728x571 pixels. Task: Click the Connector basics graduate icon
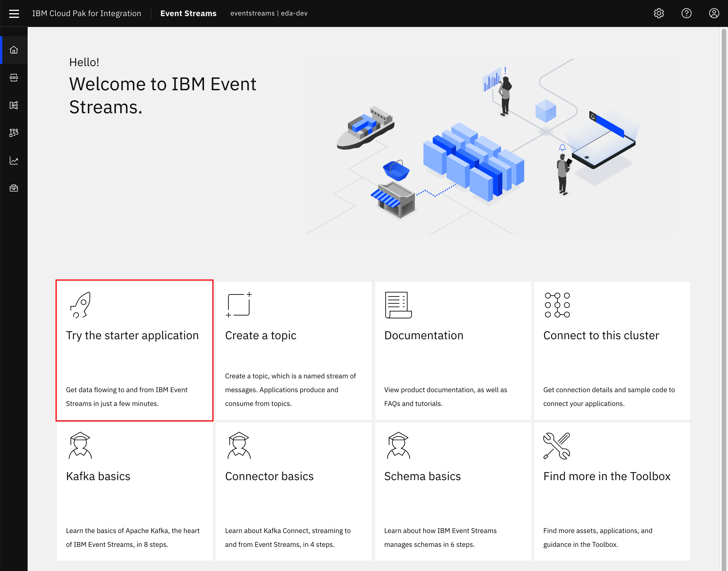point(239,445)
